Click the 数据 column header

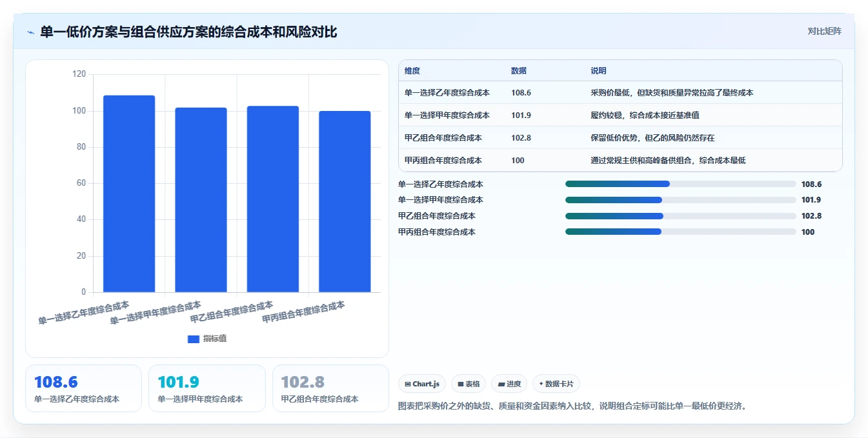pos(519,71)
